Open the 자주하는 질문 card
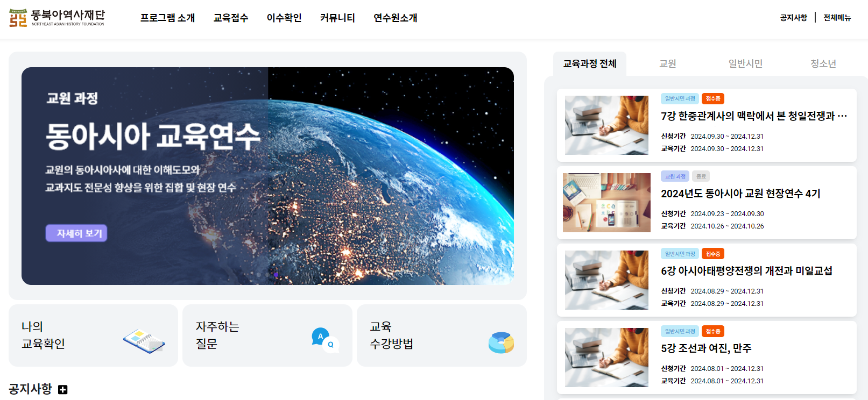The image size is (868, 400). [x=267, y=335]
